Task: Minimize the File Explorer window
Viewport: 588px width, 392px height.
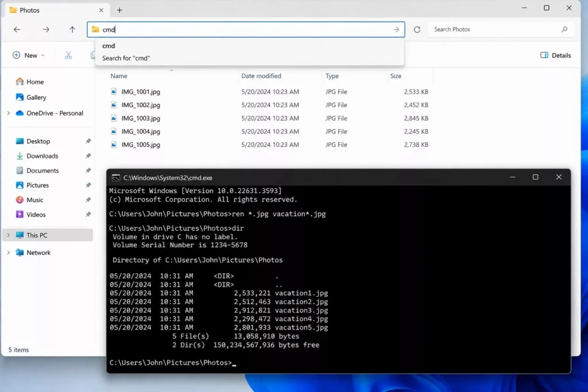Action: [524, 8]
